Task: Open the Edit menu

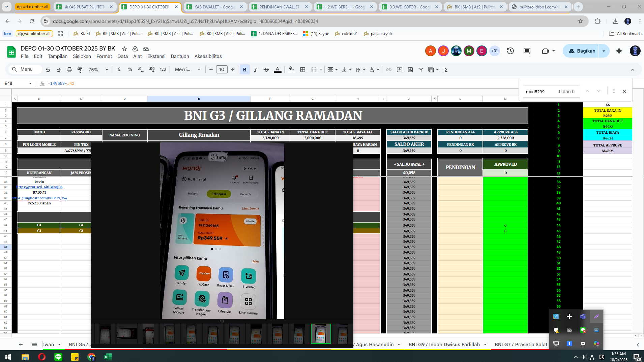Action: pos(38,56)
